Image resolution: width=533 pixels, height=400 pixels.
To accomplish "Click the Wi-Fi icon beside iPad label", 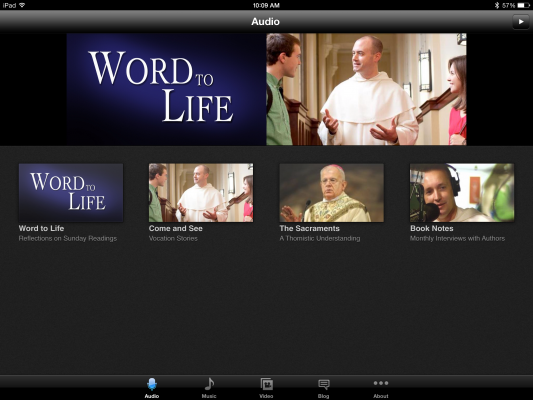I will click(22, 5).
